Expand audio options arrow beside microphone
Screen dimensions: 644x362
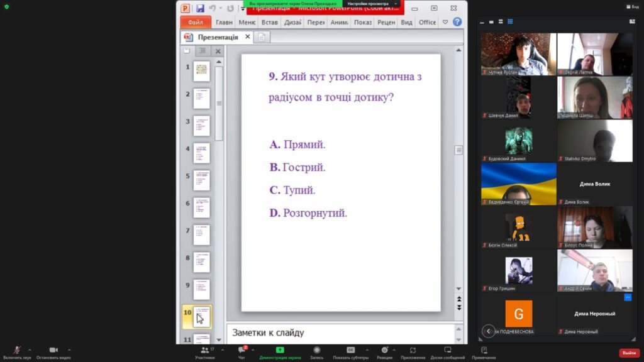point(30,350)
